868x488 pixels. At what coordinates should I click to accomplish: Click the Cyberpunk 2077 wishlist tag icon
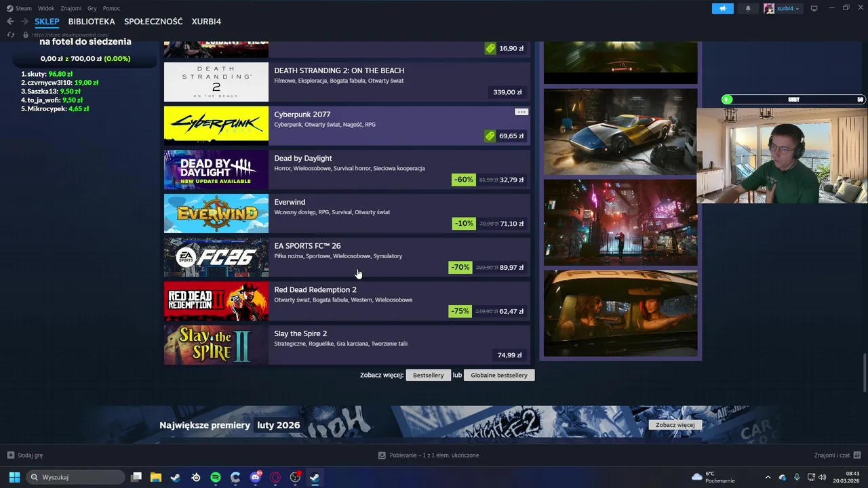pyautogui.click(x=490, y=136)
